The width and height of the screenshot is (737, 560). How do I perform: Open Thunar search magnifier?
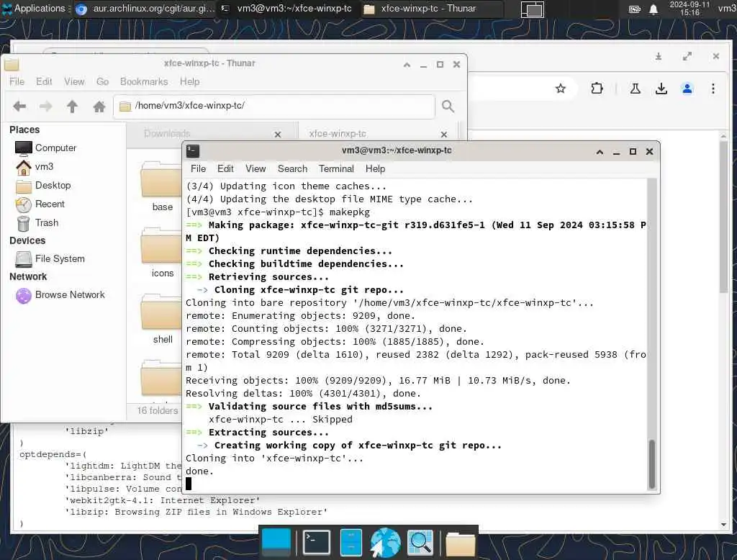[448, 107]
